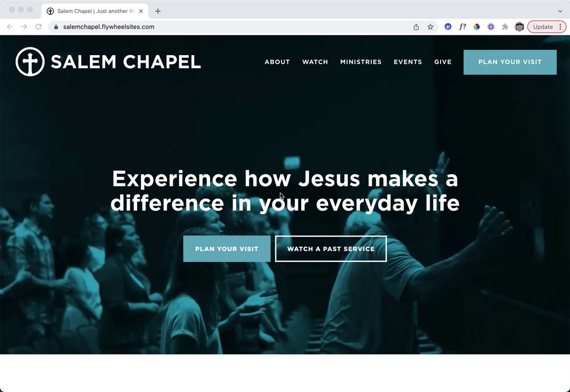Click the color wheel extension icon
This screenshot has height=392, width=570.
[x=476, y=27]
